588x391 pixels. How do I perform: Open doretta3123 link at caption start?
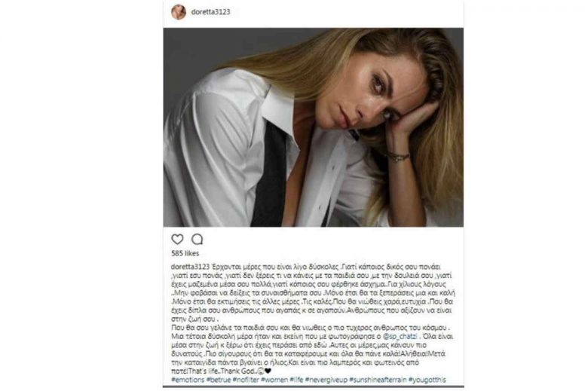(190, 267)
